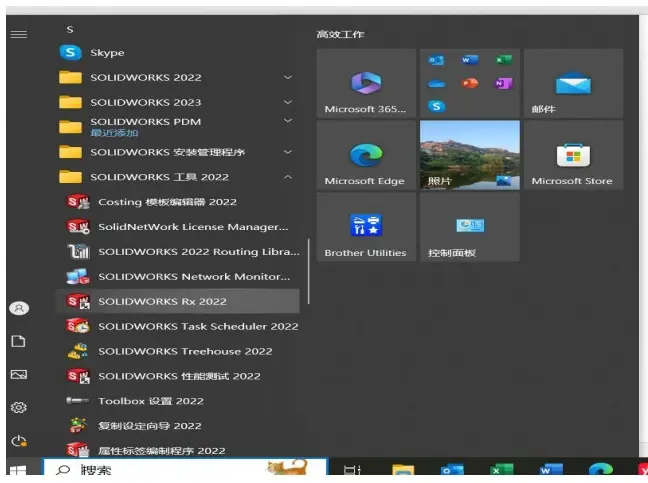Screen dimensions: 648x483
Task: Click the Power button in Start sidebar
Action: coord(19,441)
